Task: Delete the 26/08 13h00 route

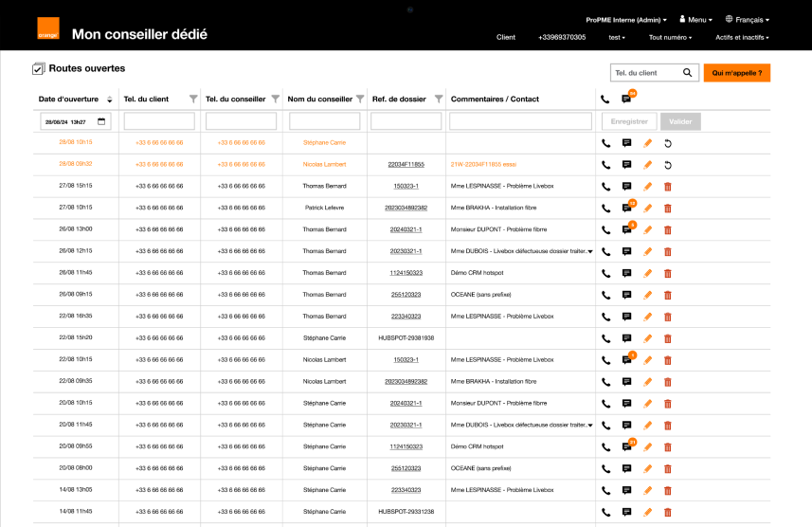Action: click(668, 230)
